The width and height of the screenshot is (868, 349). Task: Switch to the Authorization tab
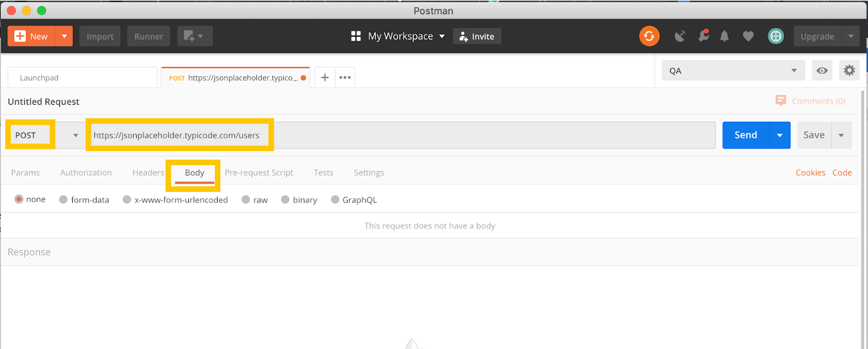pos(86,172)
